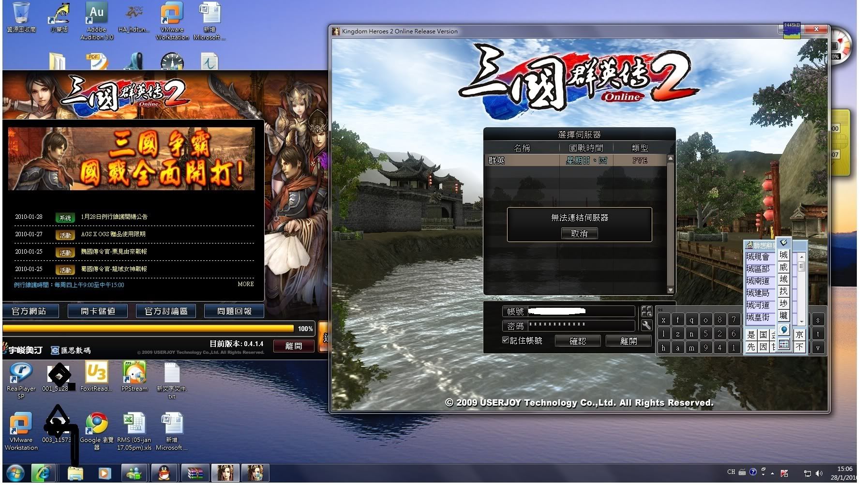The image size is (868, 485).
Task: Launch Internet Explorer from taskbar
Action: (44, 473)
